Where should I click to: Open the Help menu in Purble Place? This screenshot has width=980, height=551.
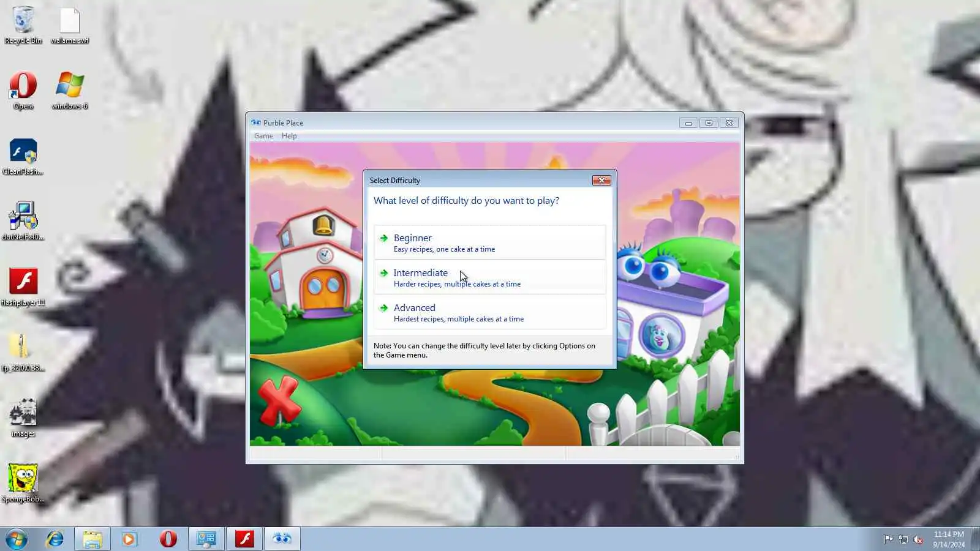tap(289, 136)
